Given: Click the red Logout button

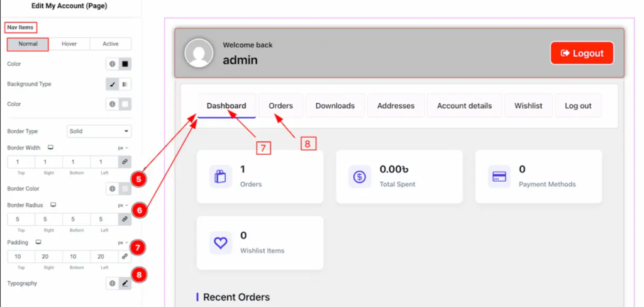Looking at the screenshot, I should (582, 53).
